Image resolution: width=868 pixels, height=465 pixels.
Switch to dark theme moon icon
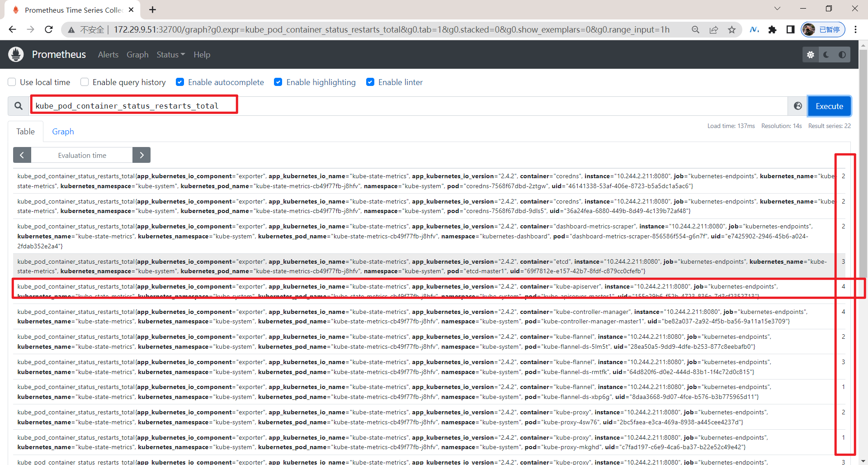(826, 55)
